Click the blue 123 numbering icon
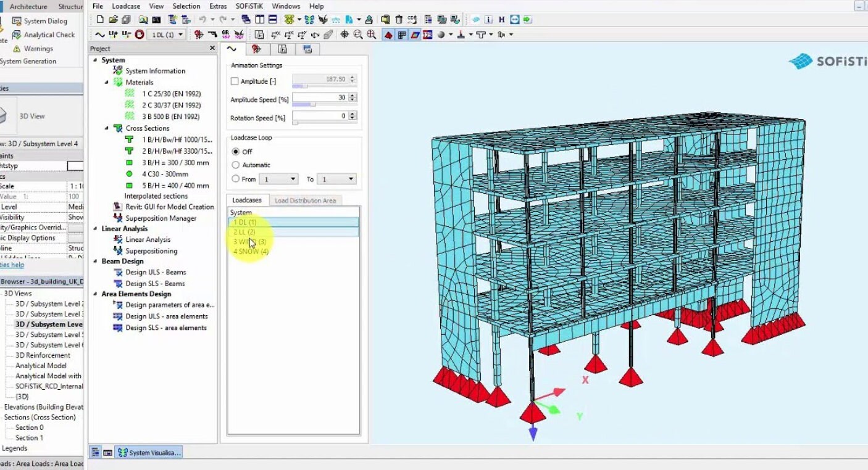This screenshot has height=470, width=868. point(428,35)
